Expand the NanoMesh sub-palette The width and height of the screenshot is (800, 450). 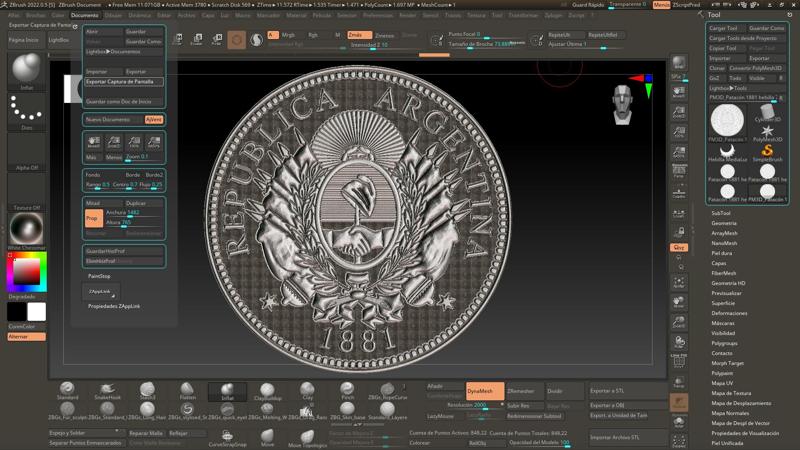[x=724, y=243]
